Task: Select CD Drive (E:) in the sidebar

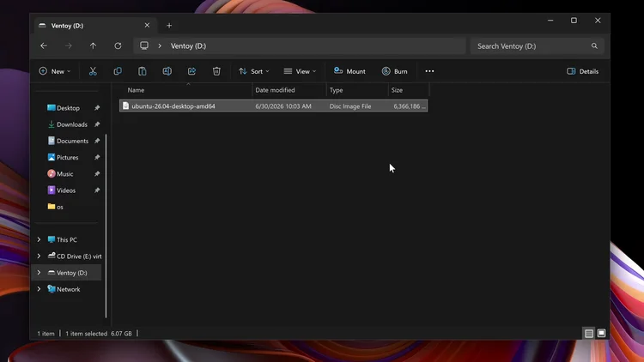Action: pos(68,256)
